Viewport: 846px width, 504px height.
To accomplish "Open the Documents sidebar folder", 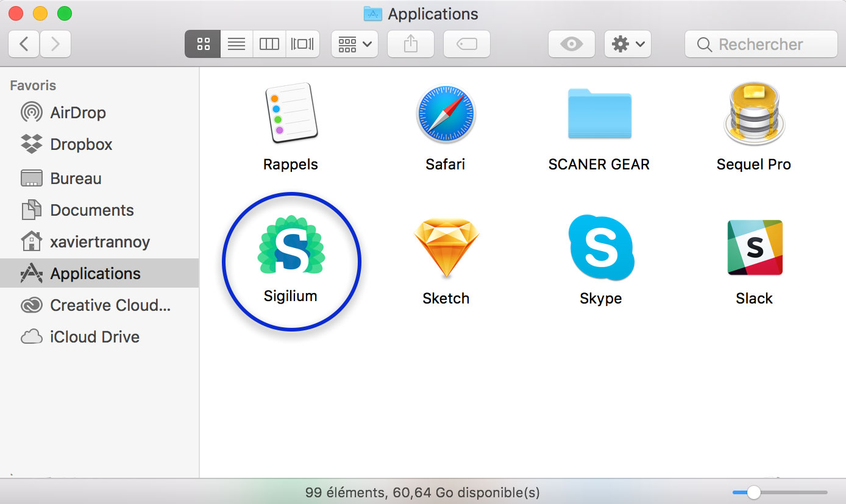I will click(x=99, y=210).
